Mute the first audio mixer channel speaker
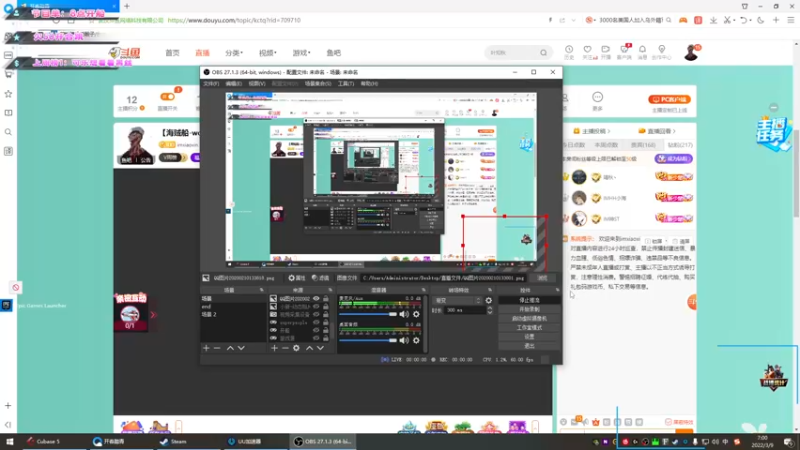Image resolution: width=800 pixels, height=450 pixels. (x=404, y=314)
